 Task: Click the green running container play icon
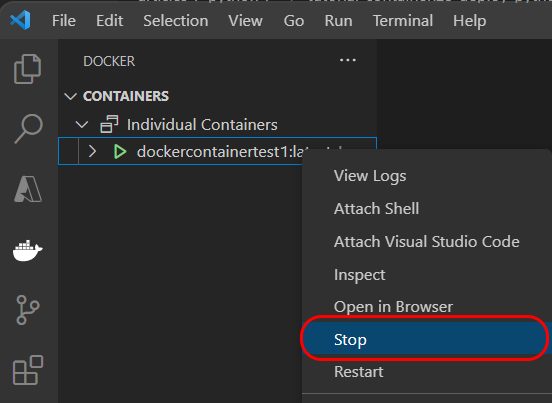(x=120, y=151)
